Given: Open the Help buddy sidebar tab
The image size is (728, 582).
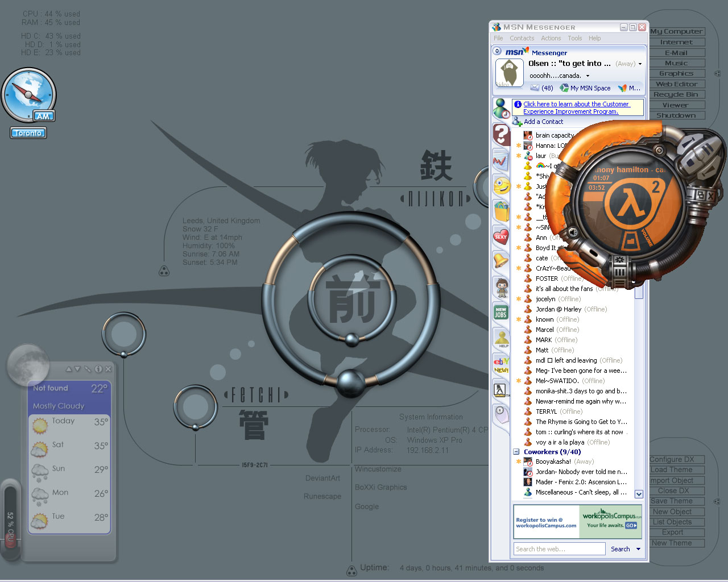Looking at the screenshot, I should 502,338.
